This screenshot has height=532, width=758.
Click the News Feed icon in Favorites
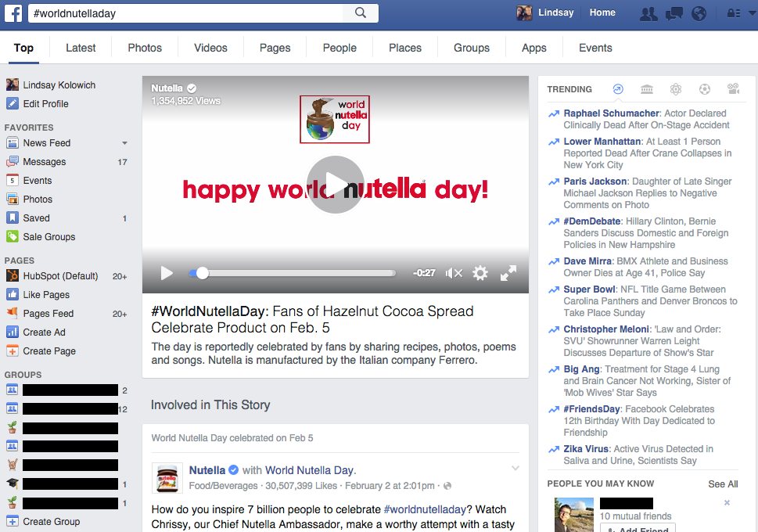click(x=12, y=143)
